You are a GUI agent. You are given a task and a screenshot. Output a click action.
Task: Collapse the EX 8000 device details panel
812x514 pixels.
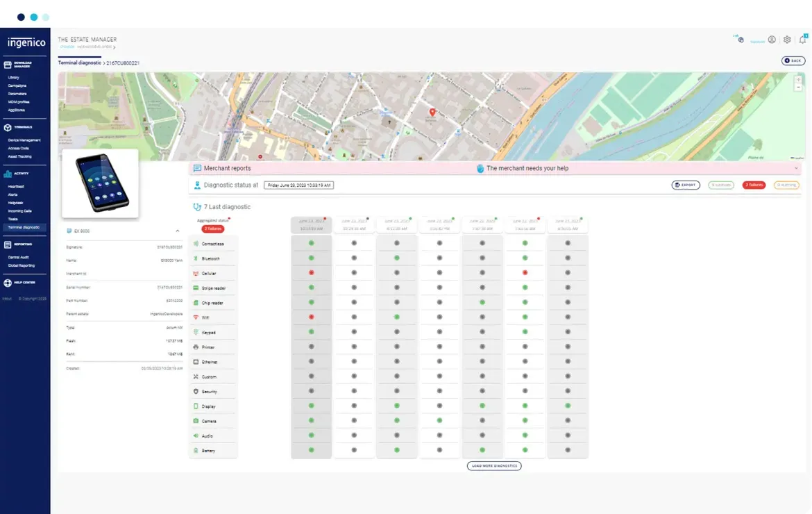click(178, 231)
